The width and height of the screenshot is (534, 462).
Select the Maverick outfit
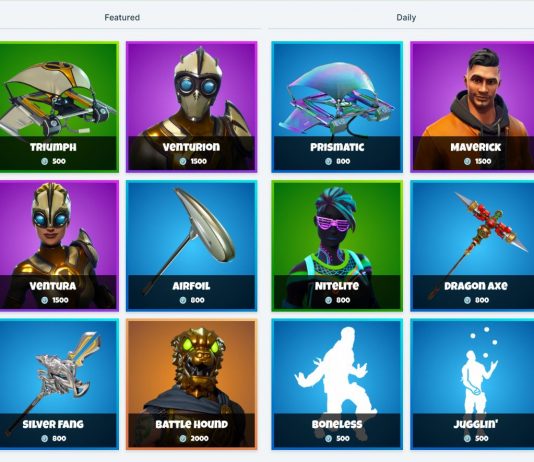tap(473, 107)
